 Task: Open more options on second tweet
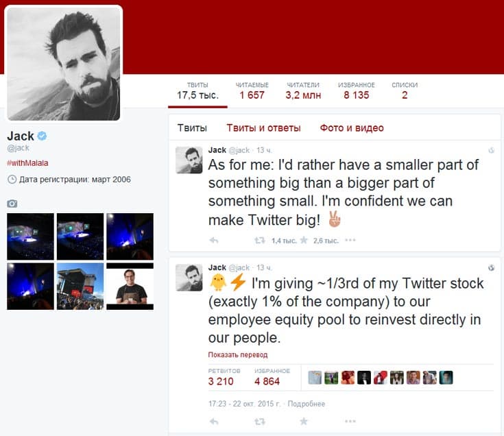tap(350, 421)
